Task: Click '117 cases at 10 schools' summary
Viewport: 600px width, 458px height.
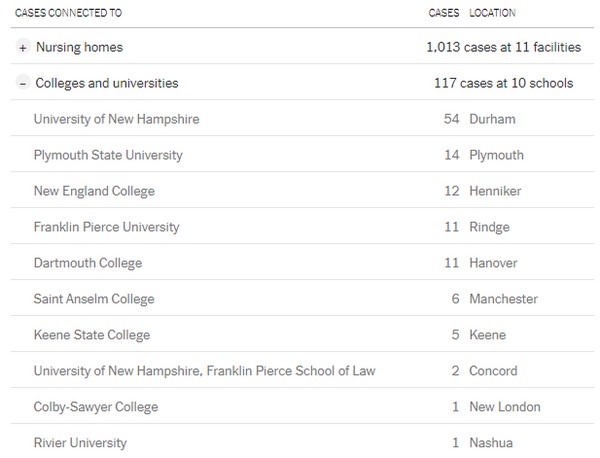Action: coord(509,83)
